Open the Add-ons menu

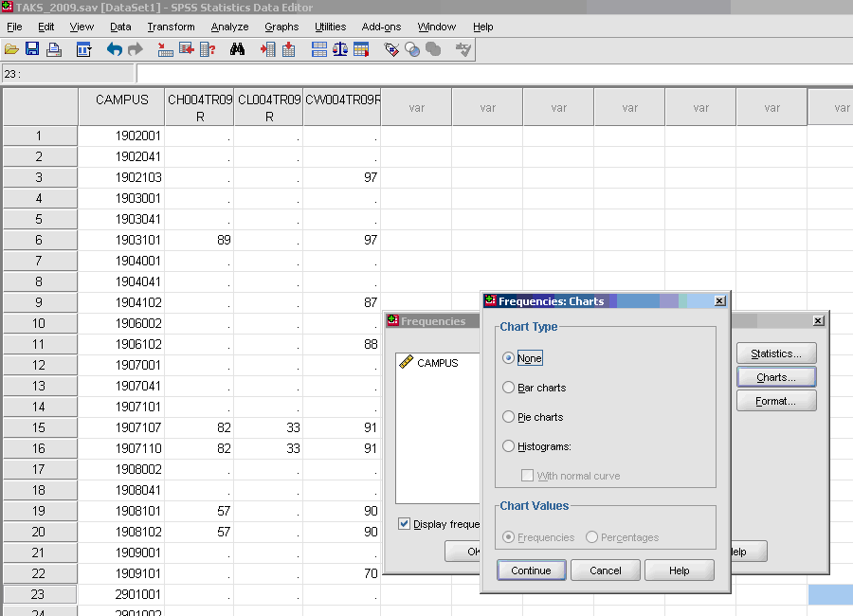pyautogui.click(x=381, y=27)
